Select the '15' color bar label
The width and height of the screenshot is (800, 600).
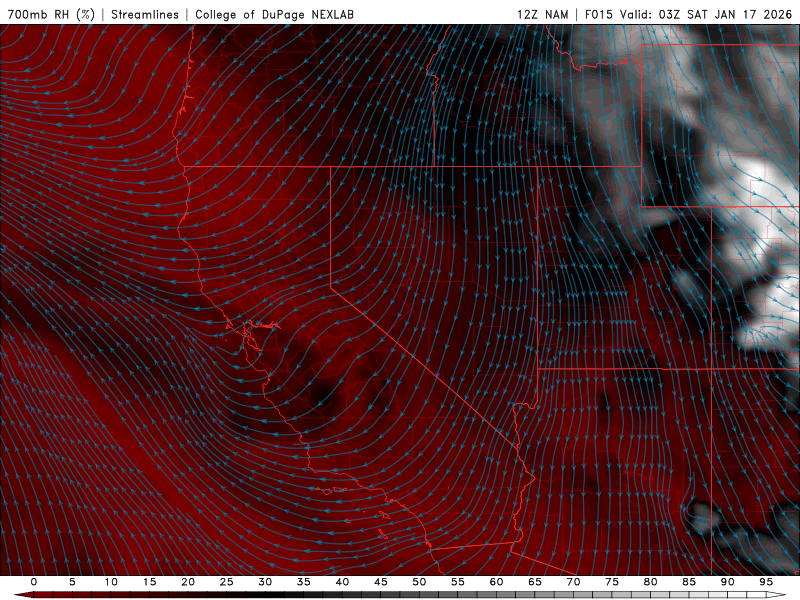(149, 582)
